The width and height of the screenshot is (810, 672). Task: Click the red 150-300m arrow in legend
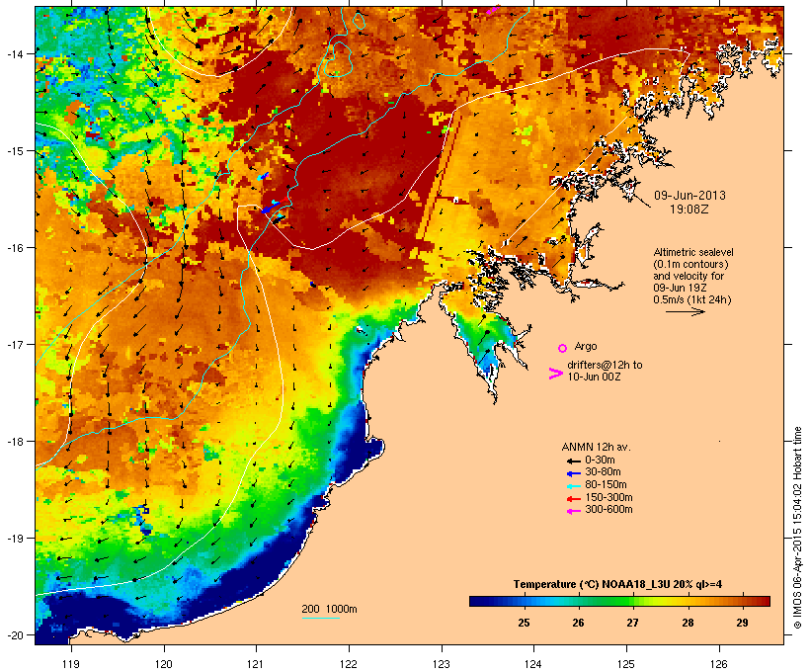573,499
